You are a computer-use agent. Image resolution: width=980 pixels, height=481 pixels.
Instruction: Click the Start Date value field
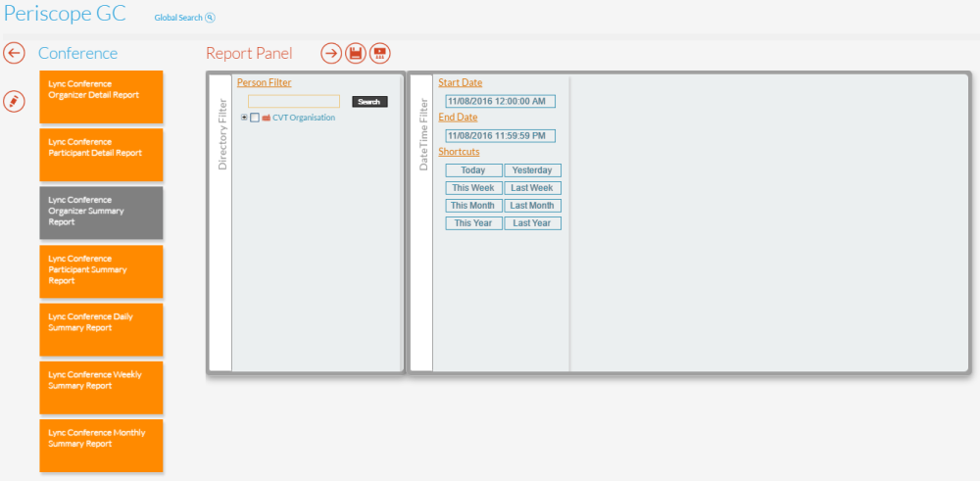[500, 101]
